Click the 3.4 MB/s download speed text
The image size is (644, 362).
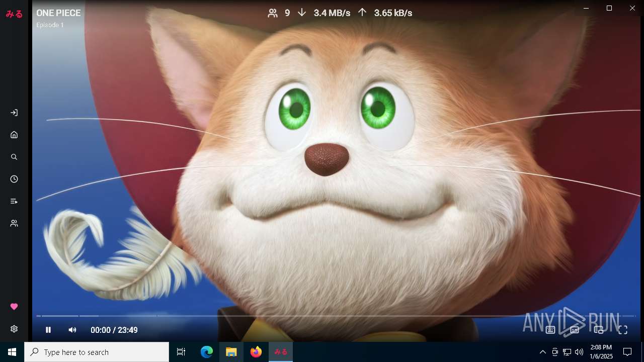tap(332, 13)
